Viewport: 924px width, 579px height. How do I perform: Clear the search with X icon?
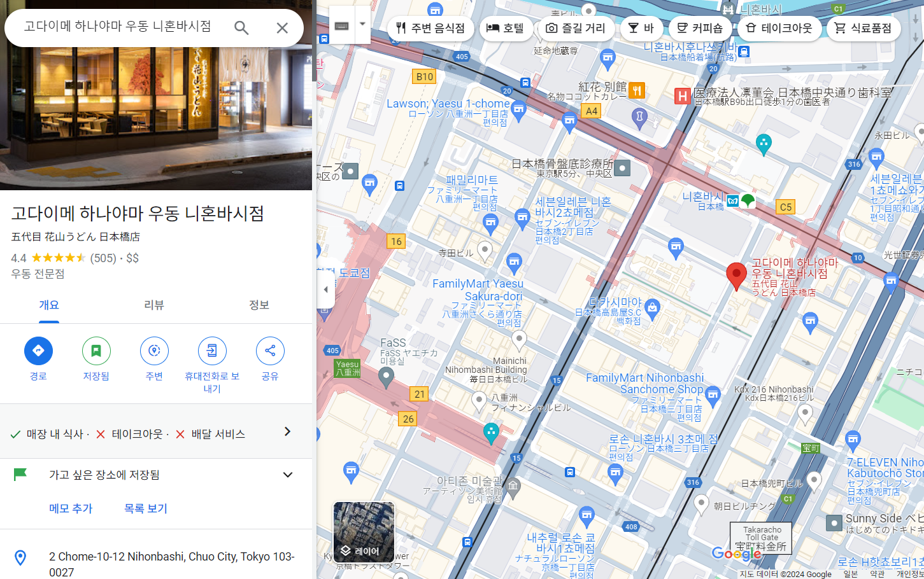282,28
